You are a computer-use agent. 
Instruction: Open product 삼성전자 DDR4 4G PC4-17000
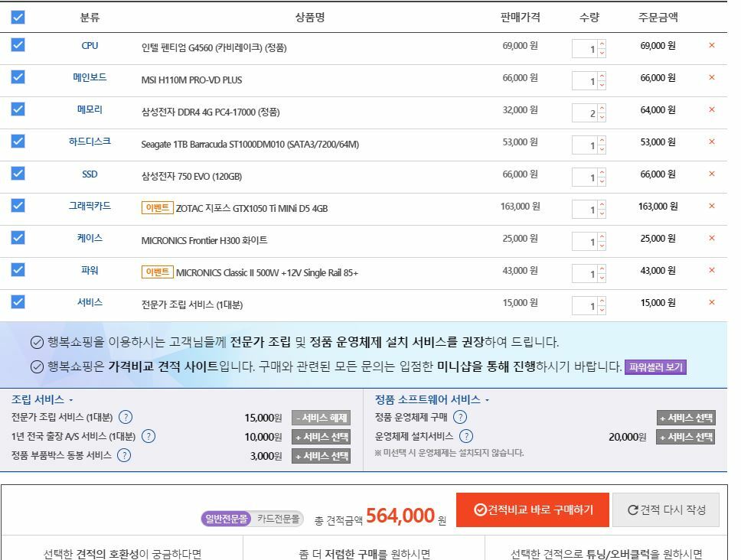tap(211, 112)
